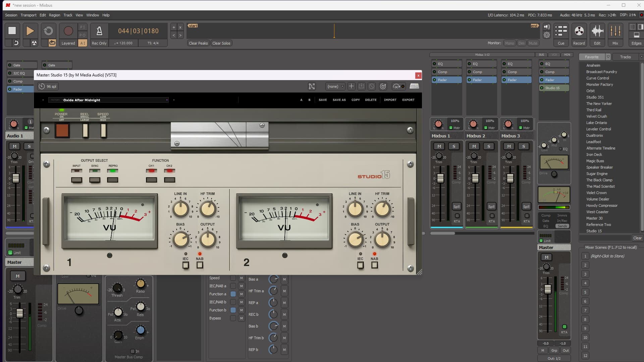The image size is (644, 362).
Task: Click IMPORT in the preset bar
Action: (390, 100)
